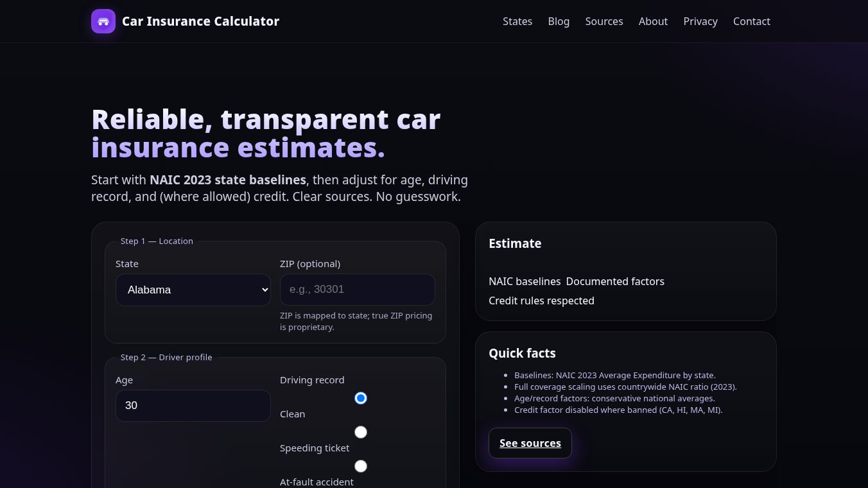Go to the Contact page
This screenshot has height=488, width=868.
pyautogui.click(x=752, y=21)
